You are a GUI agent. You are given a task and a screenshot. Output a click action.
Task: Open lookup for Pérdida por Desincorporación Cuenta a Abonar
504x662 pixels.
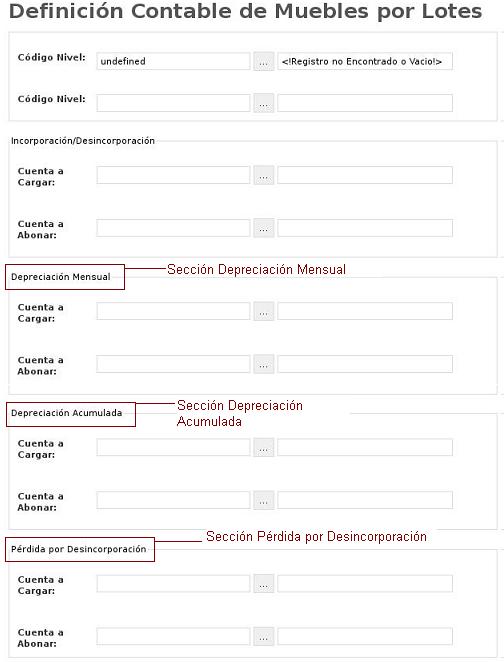[264, 637]
